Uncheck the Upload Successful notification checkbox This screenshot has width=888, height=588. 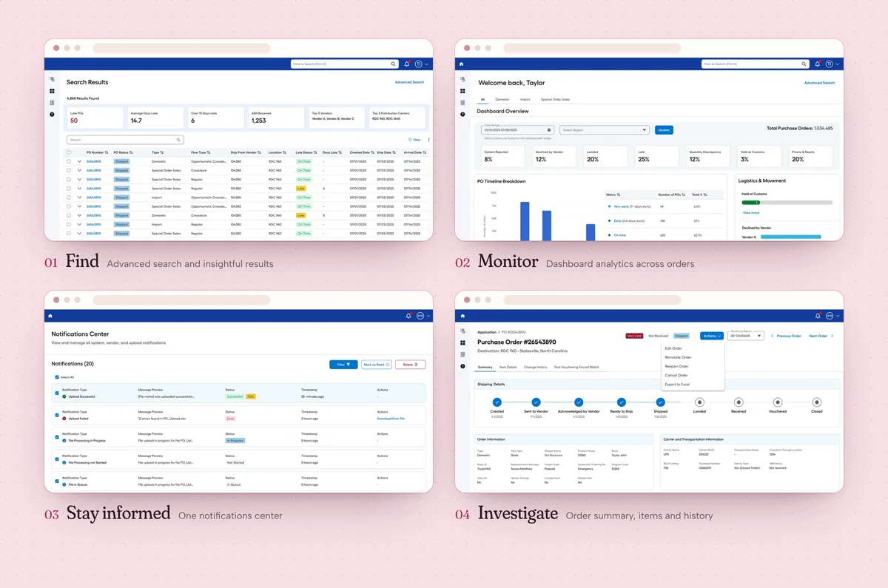point(57,393)
